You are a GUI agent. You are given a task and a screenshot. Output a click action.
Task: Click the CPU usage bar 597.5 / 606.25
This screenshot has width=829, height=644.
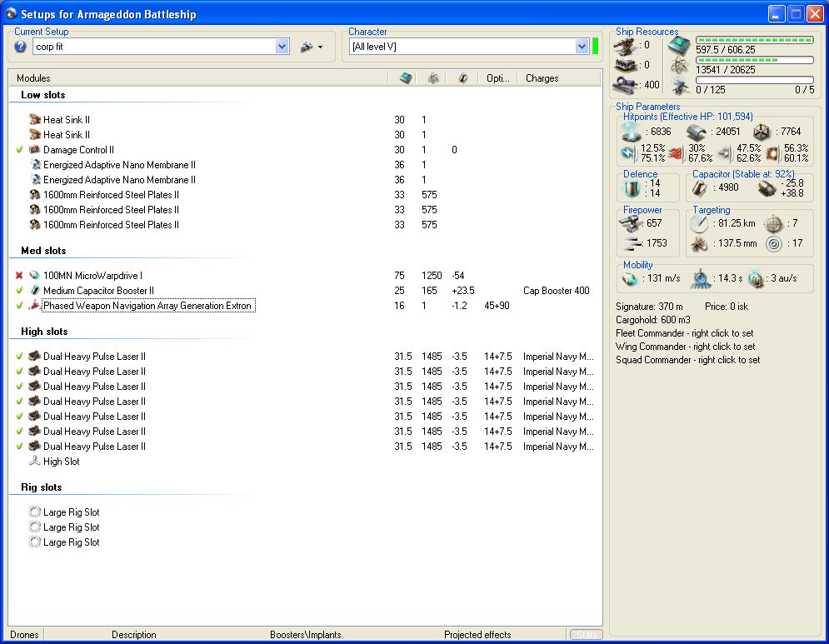(755, 40)
